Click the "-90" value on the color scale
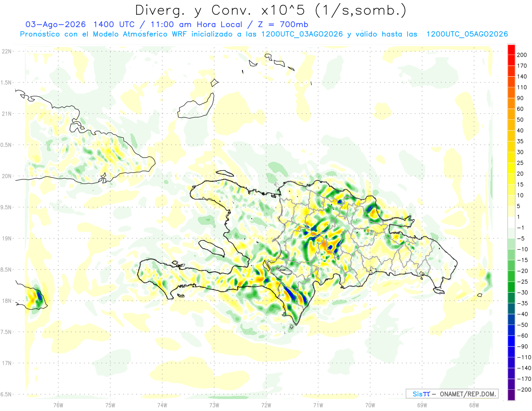532x411 pixels. (523, 346)
